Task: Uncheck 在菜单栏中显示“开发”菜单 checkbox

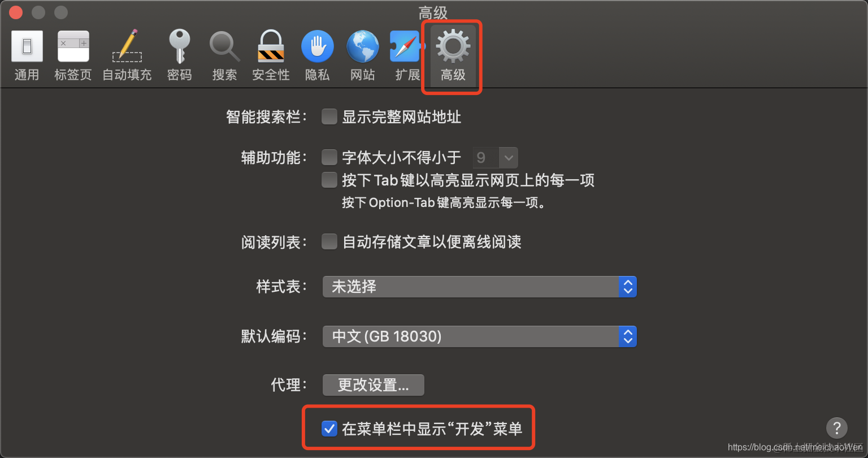Action: [x=329, y=429]
